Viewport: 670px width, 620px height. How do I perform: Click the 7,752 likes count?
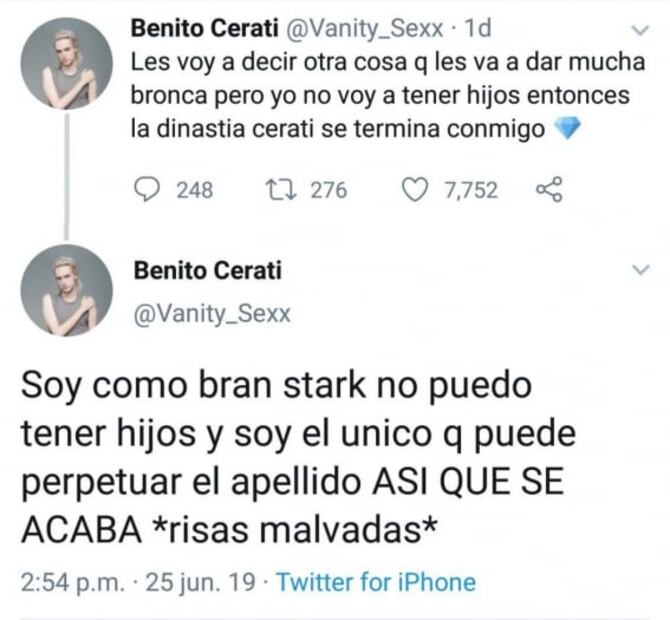(470, 189)
